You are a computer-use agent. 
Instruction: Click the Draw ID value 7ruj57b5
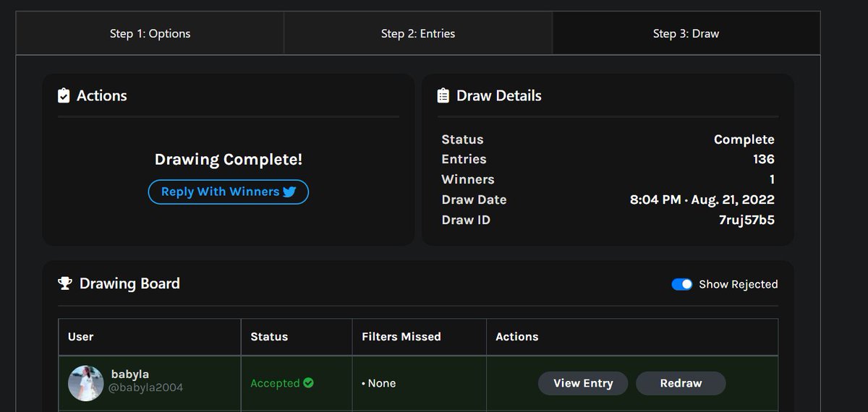point(746,220)
